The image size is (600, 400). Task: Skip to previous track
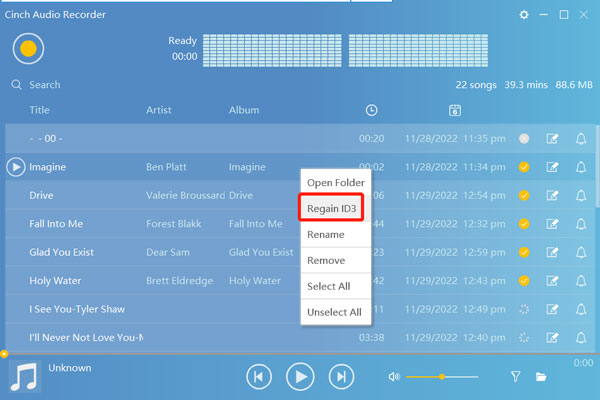pyautogui.click(x=259, y=377)
